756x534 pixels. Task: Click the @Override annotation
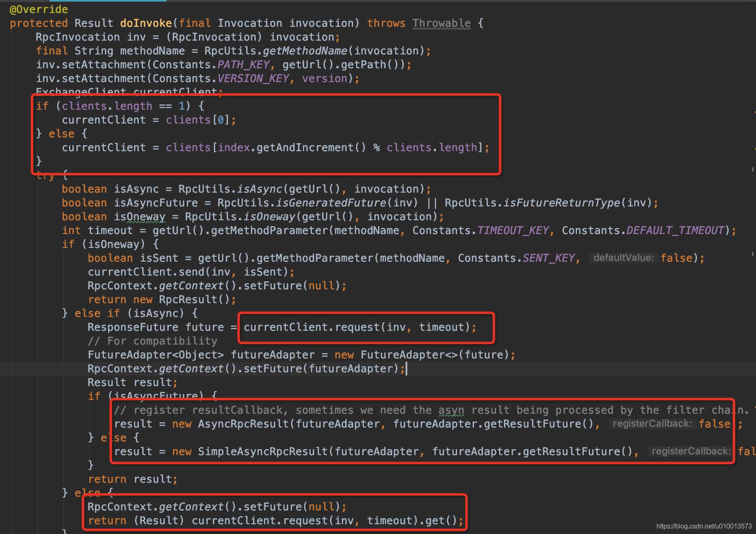(39, 9)
